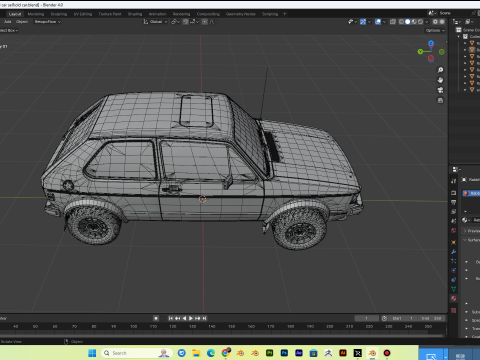Screen dimensions: 480x360
Task: Click the timeline clock playback sync icon
Action: (x=384, y=318)
